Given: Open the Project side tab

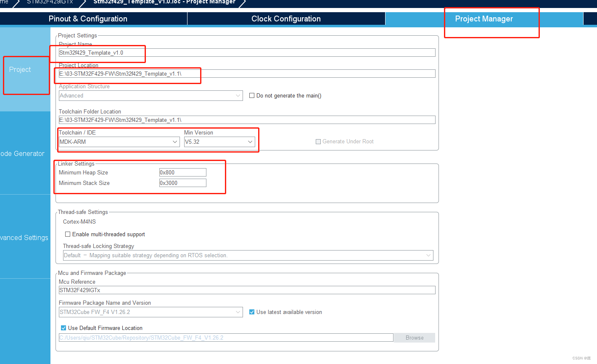Looking at the screenshot, I should point(25,69).
